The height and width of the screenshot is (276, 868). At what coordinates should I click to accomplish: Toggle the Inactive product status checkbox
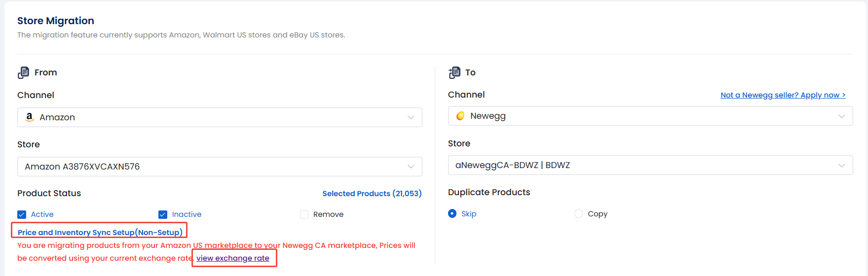[163, 214]
